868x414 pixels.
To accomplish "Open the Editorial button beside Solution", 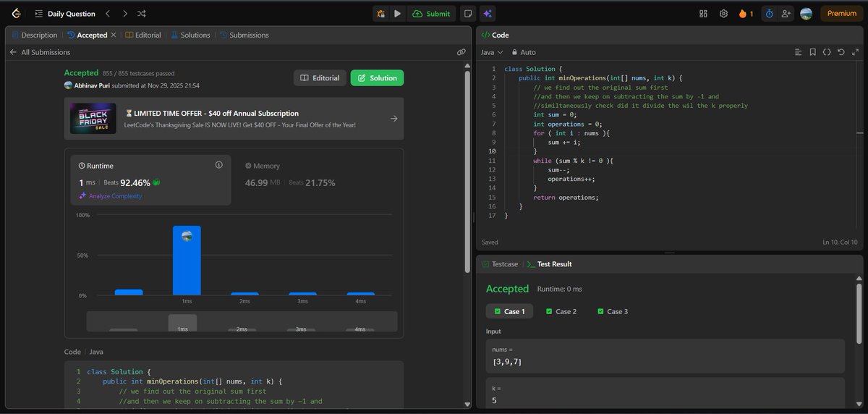I will 320,78.
